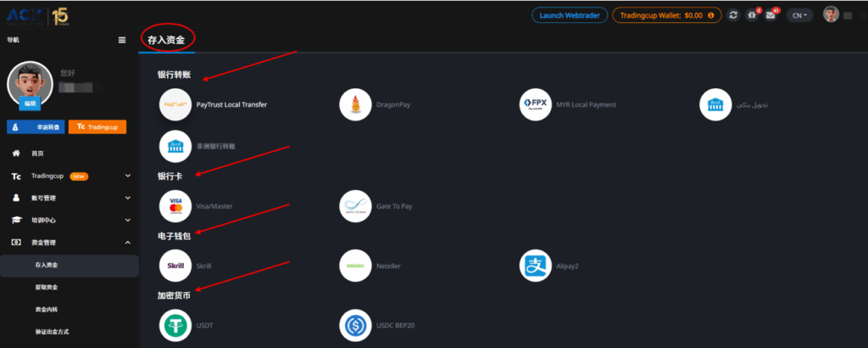Click the refresh icon in header
Image resolution: width=868 pixels, height=348 pixels.
pyautogui.click(x=733, y=15)
